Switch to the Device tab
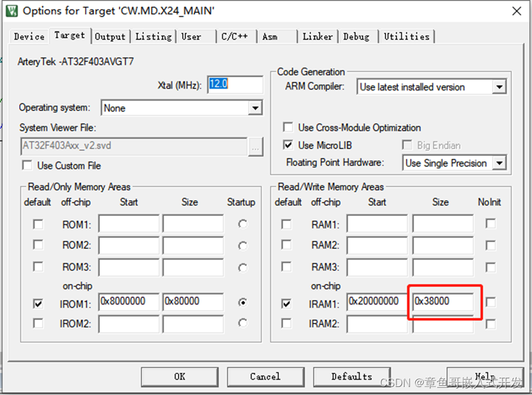Viewport: 532px width, 395px height. (29, 36)
